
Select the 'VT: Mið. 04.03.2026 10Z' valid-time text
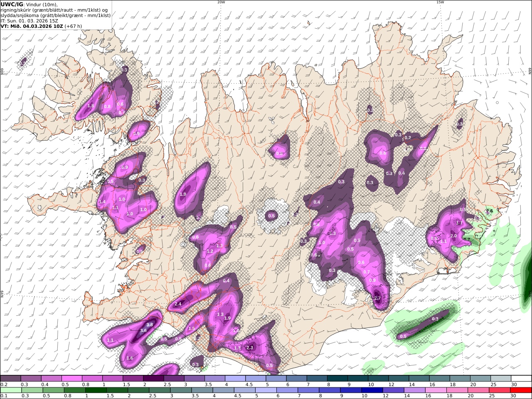(x=31, y=26)
